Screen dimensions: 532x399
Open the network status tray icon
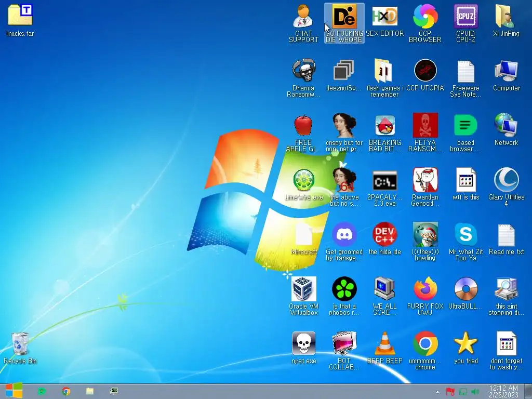click(x=463, y=392)
